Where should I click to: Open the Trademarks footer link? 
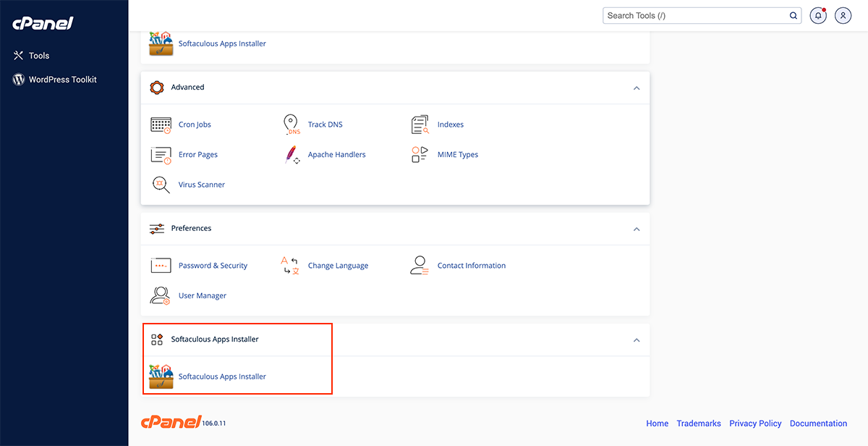pyautogui.click(x=699, y=424)
